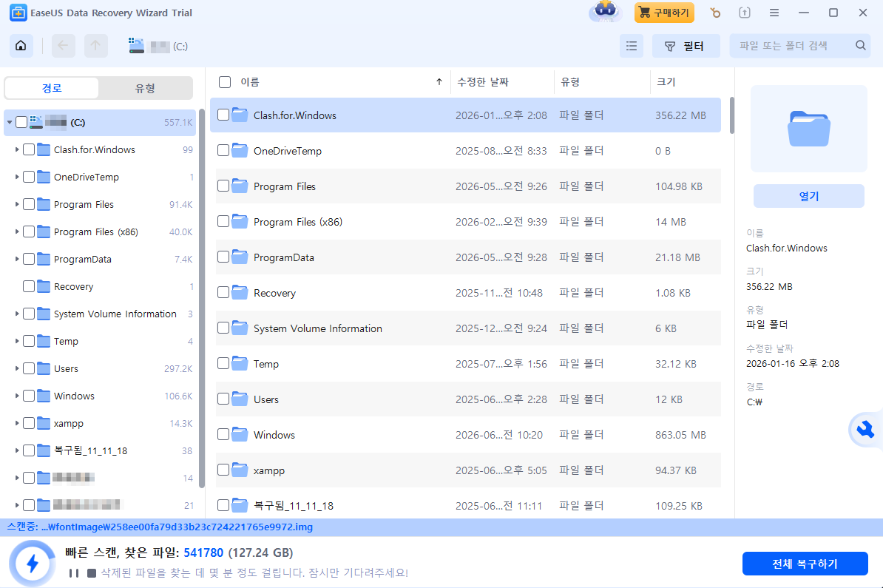Click Clash.for.Windows folder icon in file list
The width and height of the screenshot is (883, 588).
point(240,115)
